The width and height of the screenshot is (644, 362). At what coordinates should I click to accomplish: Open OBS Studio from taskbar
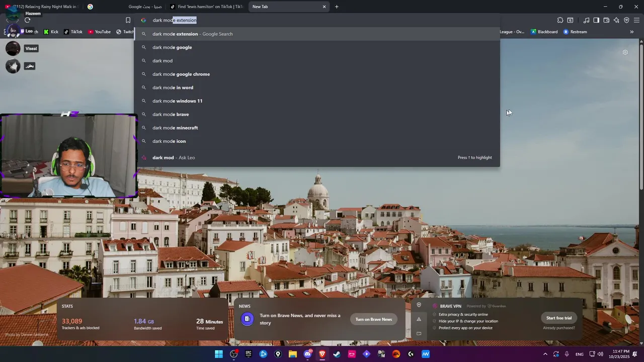coord(233,354)
